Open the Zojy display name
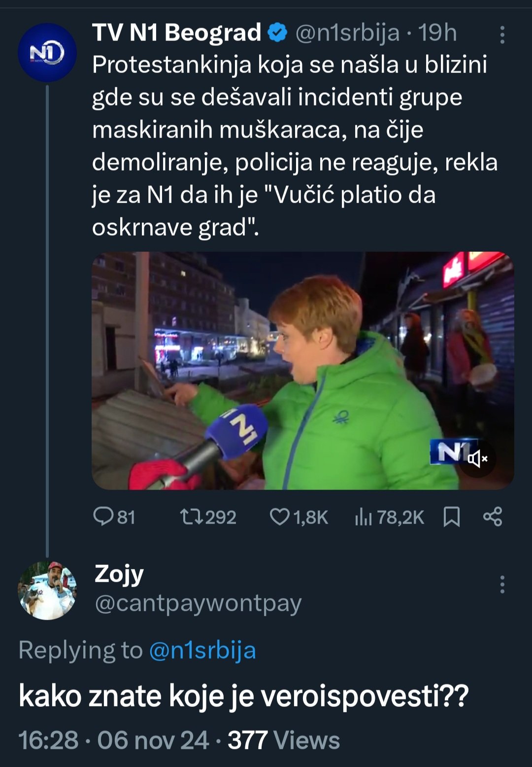532x767 pixels. (x=119, y=574)
